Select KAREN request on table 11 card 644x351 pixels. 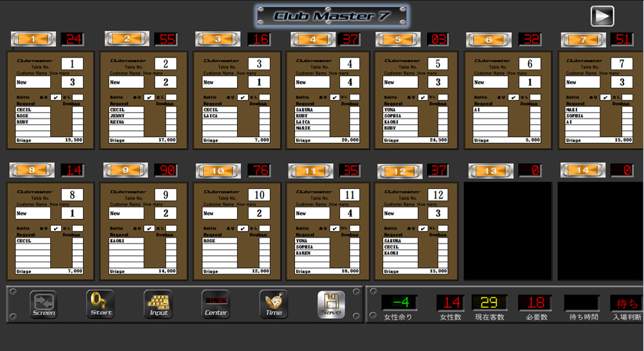point(312,253)
